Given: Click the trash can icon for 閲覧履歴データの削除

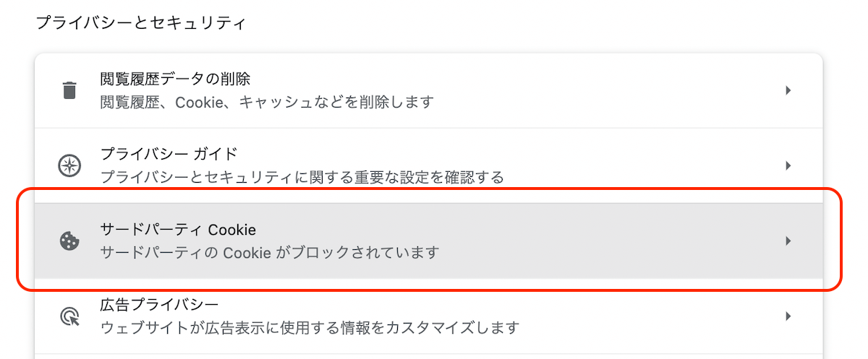Looking at the screenshot, I should [x=69, y=91].
